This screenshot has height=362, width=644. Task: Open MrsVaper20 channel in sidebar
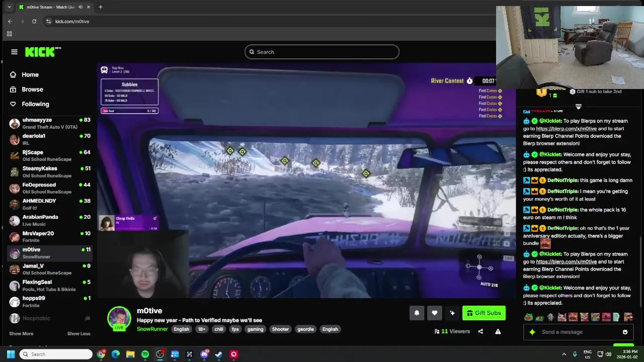pyautogui.click(x=50, y=237)
